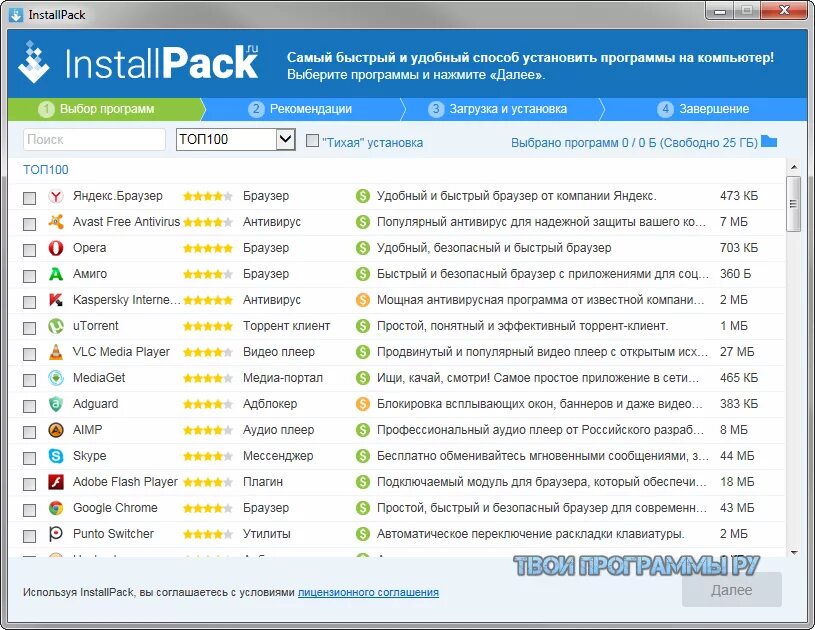The height and width of the screenshot is (630, 815).
Task: Click the green badge in the Яндекс.Браузер row
Action: coord(363,196)
